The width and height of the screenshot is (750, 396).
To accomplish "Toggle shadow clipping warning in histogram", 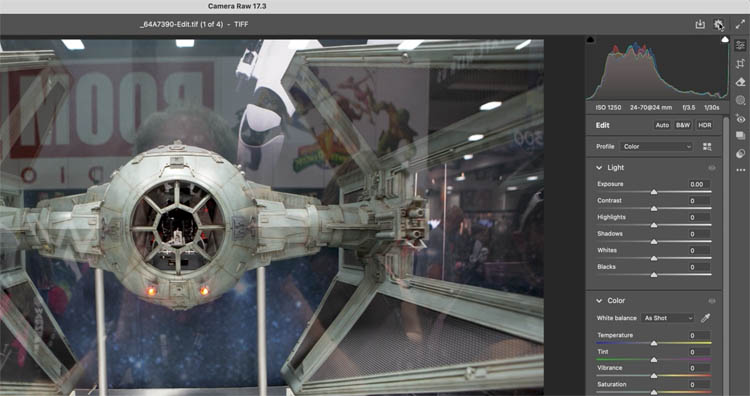I will [590, 40].
